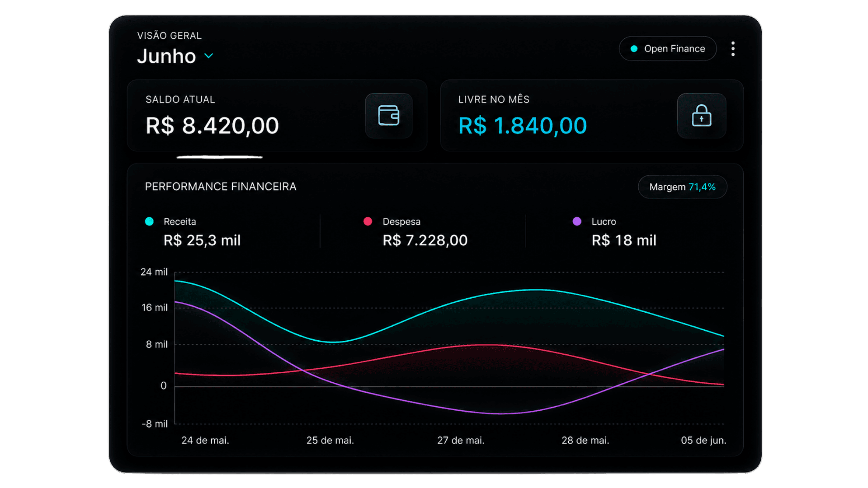This screenshot has width=868, height=488.
Task: Click the R$ 7.228,00 expense value
Action: [x=425, y=240]
